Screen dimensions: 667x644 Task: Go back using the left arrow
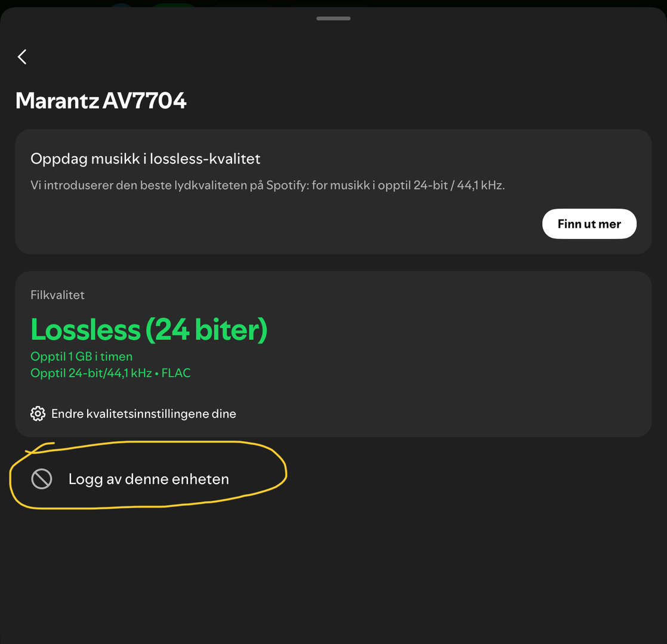(22, 57)
